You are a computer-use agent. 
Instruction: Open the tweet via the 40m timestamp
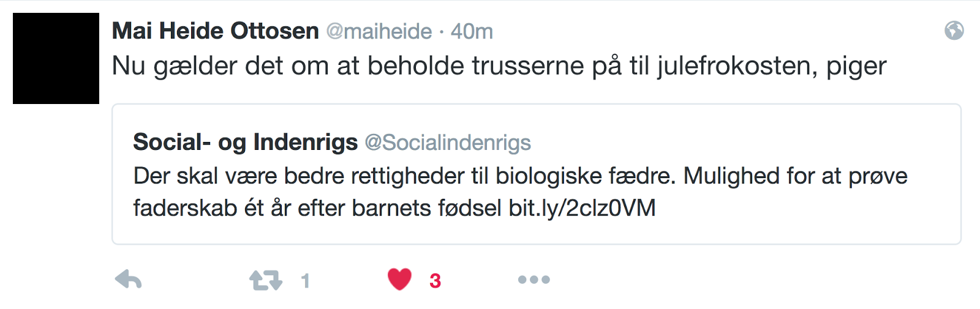pyautogui.click(x=472, y=31)
